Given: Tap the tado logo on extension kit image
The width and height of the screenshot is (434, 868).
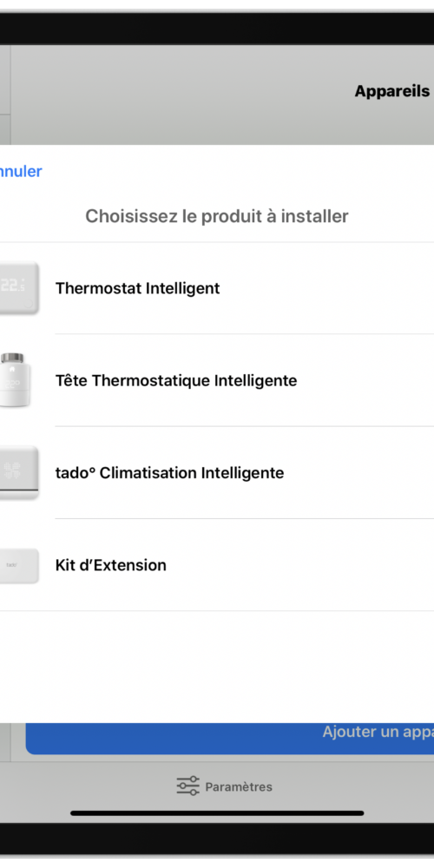Looking at the screenshot, I should point(11,565).
